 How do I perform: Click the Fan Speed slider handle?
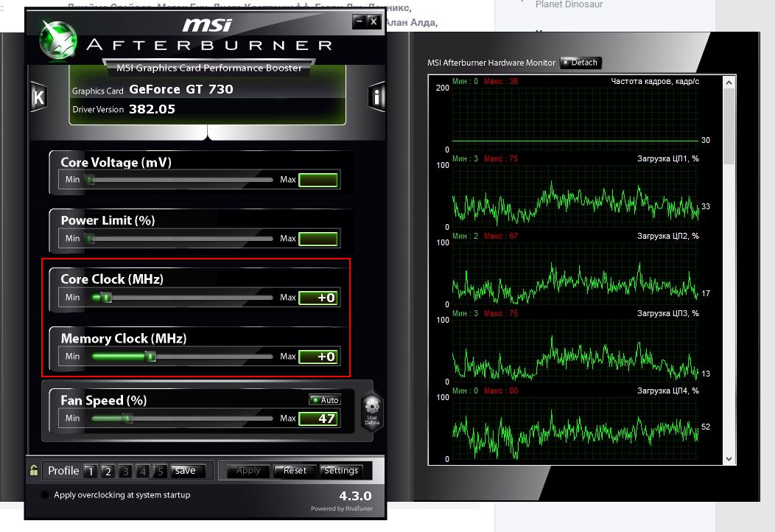pyautogui.click(x=128, y=419)
